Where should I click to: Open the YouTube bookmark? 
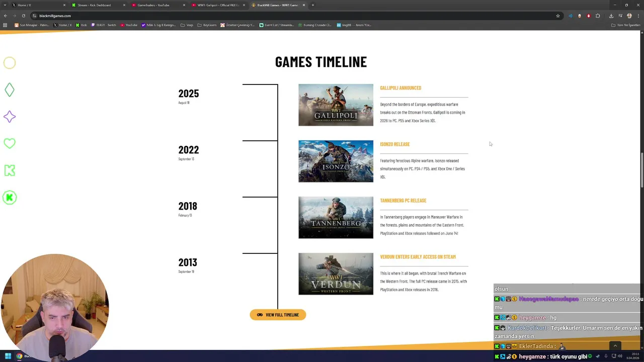[x=129, y=25]
